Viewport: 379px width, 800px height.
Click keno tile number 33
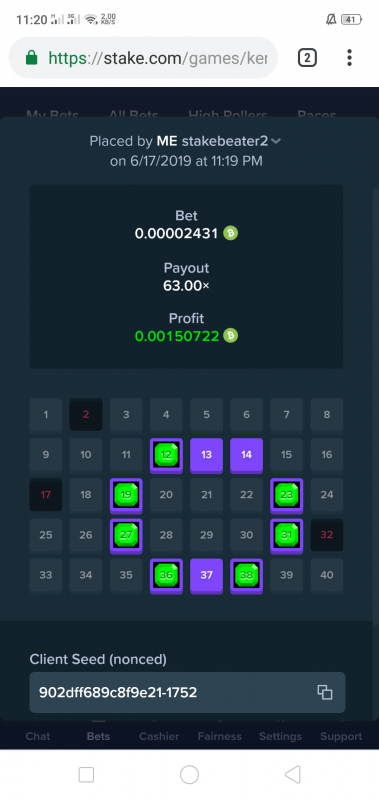(46, 576)
